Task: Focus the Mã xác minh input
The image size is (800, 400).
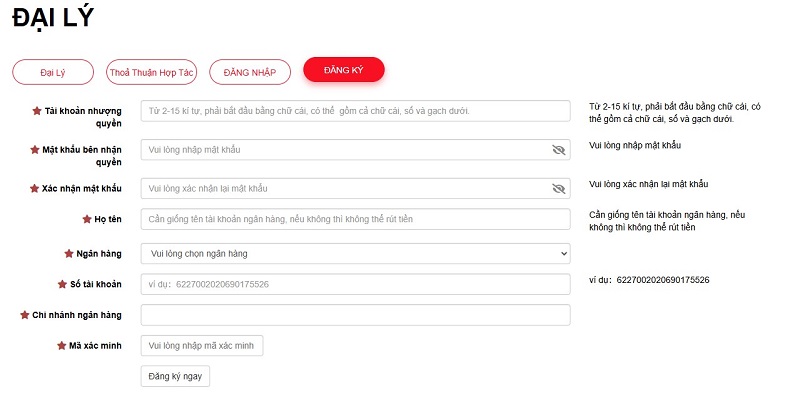Action: coord(202,345)
